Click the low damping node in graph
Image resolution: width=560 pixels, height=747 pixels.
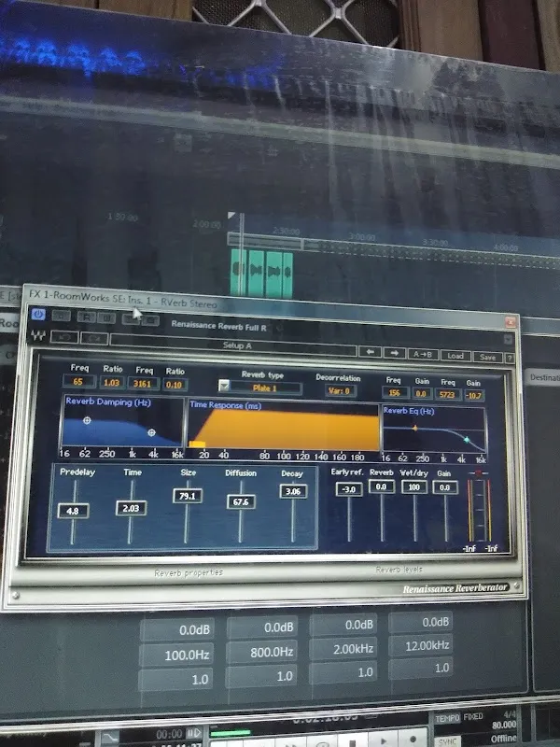(87, 421)
